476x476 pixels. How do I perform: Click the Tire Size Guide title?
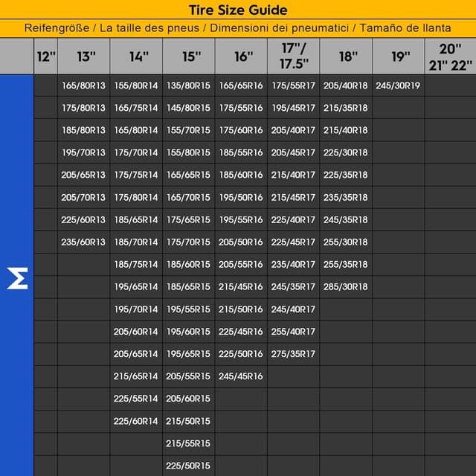[238, 10]
